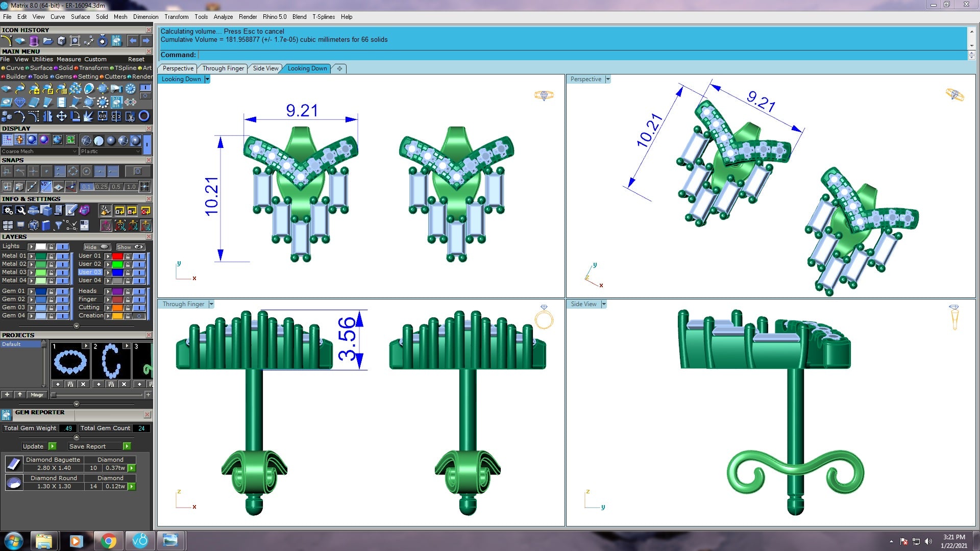980x551 pixels.
Task: Open the Coarse Mesh dropdown
Action: tap(39, 152)
